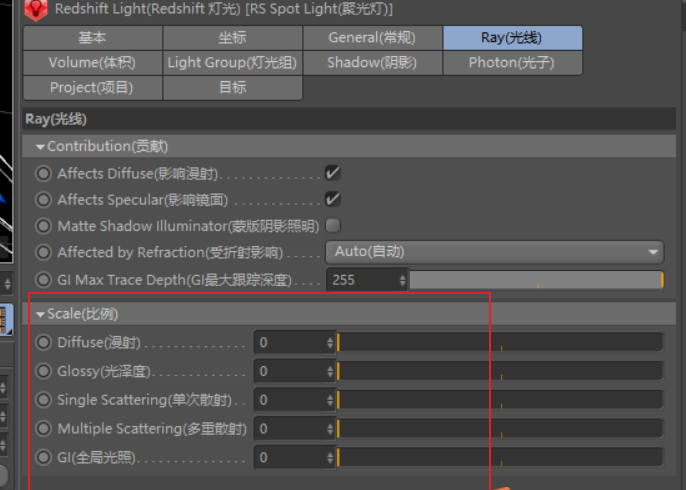This screenshot has height=490, width=686.
Task: Toggle Affects Diffuse checkbox
Action: (x=333, y=173)
